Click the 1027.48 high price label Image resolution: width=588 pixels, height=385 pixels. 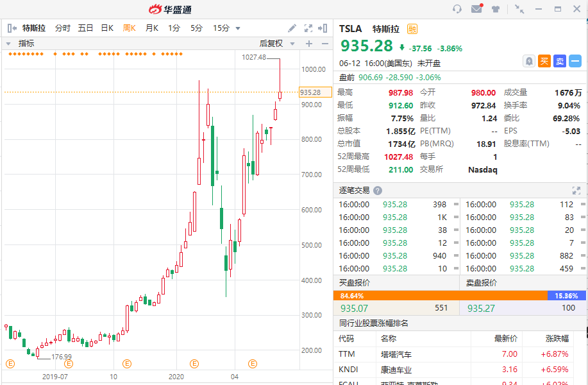254,57
